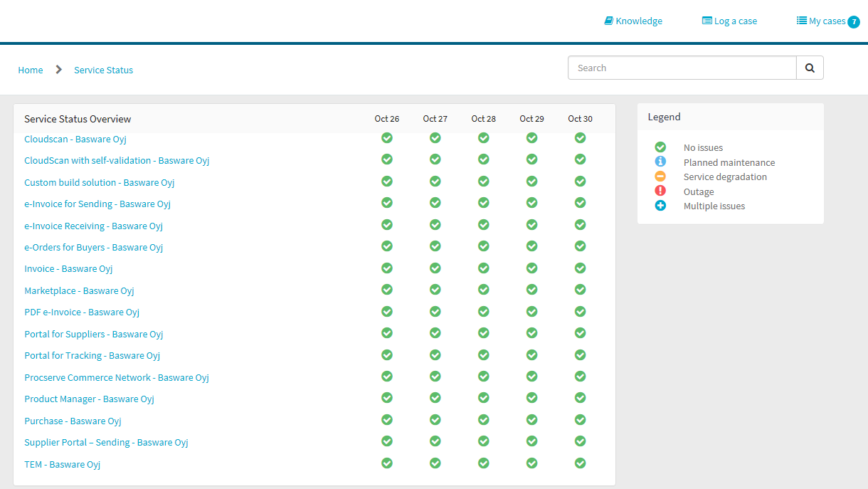Image resolution: width=868 pixels, height=489 pixels.
Task: Click TEM status icon for Oct 26
Action: [x=387, y=463]
